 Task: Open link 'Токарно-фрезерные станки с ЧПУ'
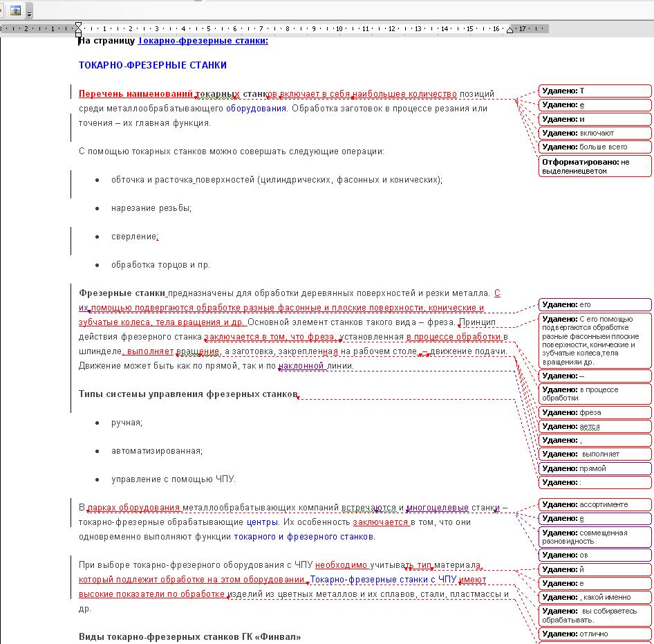[383, 580]
